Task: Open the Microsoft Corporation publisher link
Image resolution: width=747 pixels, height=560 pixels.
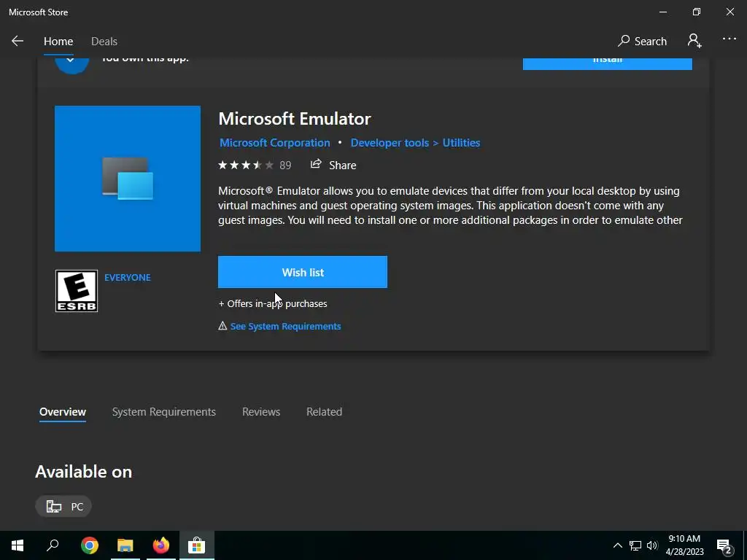Action: [275, 143]
